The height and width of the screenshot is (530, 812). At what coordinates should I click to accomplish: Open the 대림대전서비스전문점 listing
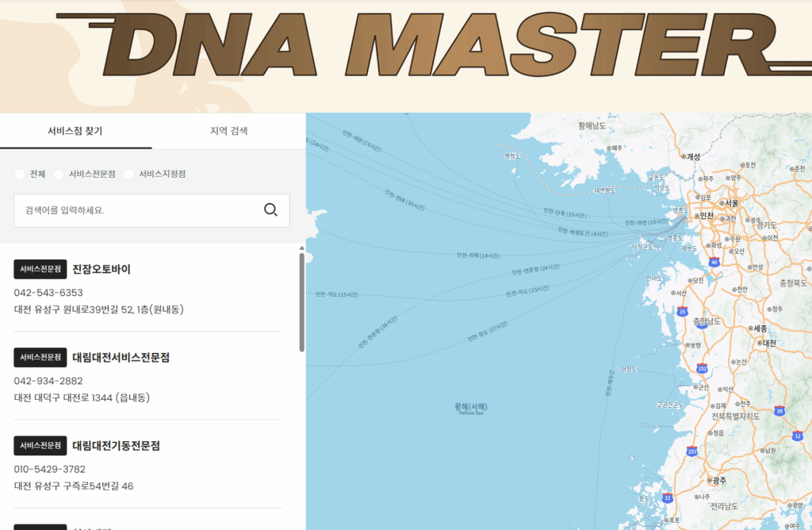click(121, 358)
